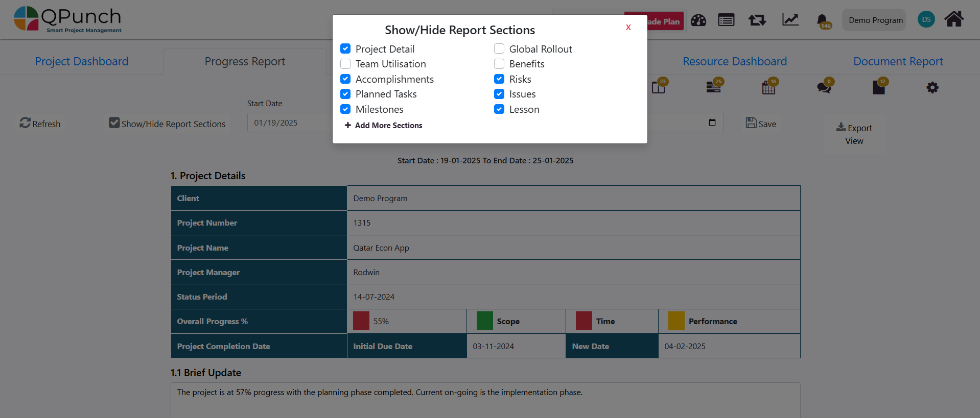
Task: Click the green Scope status swatch
Action: click(484, 321)
